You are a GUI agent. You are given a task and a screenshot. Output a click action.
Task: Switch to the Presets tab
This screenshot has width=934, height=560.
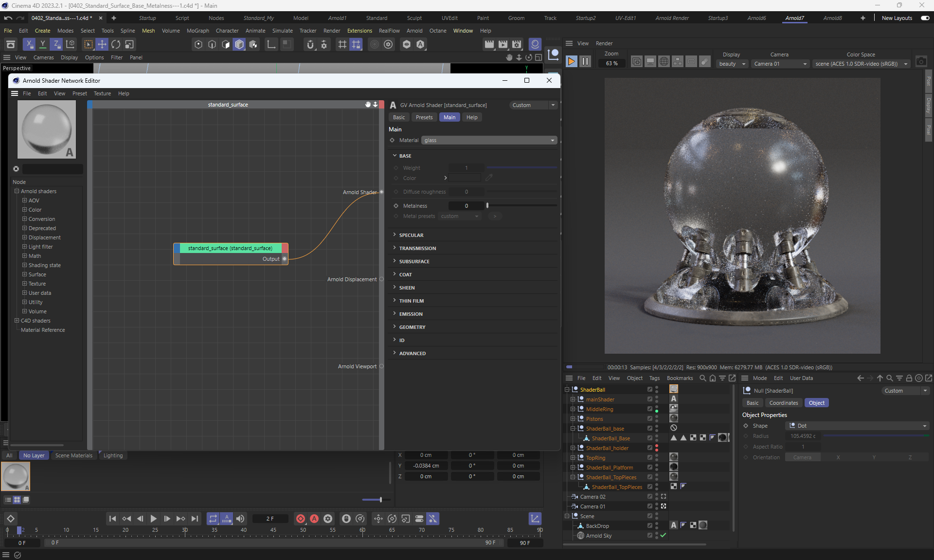(x=424, y=117)
